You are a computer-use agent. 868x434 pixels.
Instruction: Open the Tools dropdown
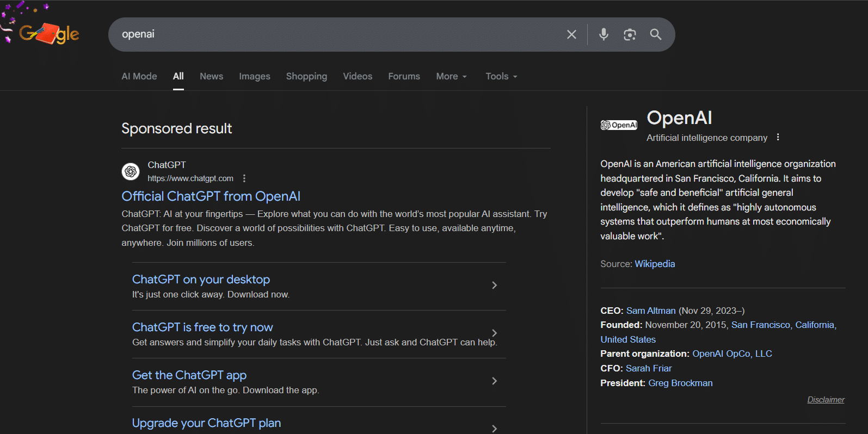(x=501, y=76)
